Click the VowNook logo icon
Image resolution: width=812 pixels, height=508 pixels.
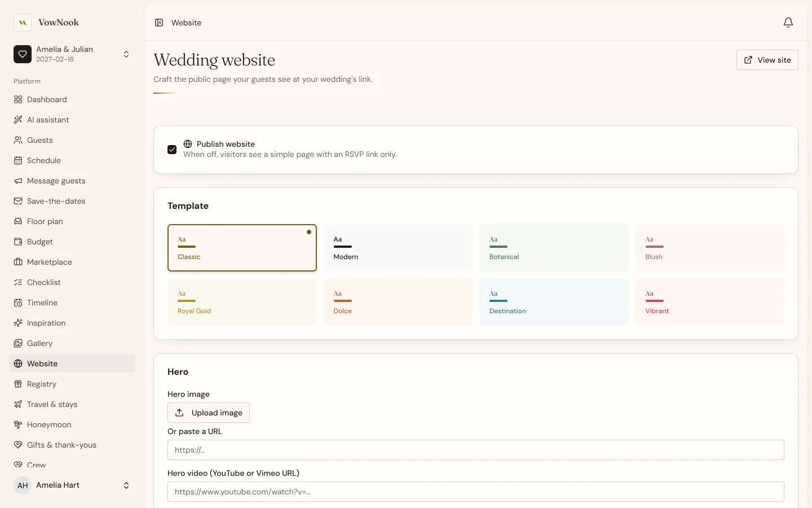23,23
